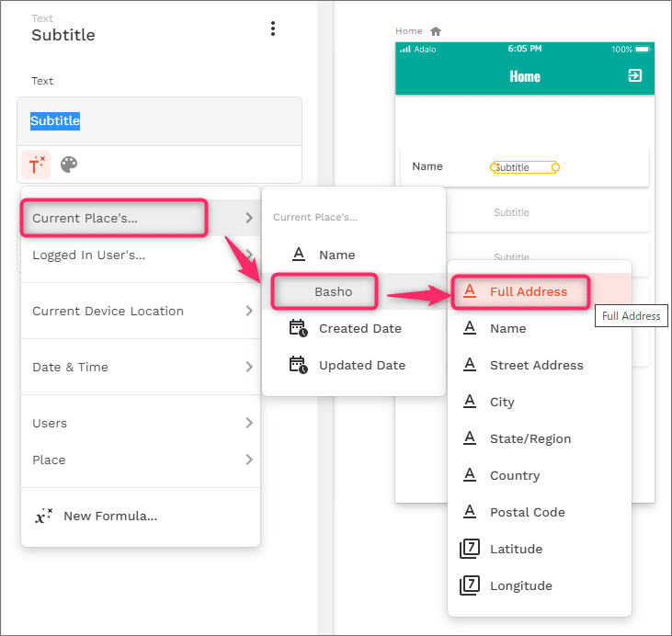
Task: Select Full Address from the submenu
Action: point(540,291)
